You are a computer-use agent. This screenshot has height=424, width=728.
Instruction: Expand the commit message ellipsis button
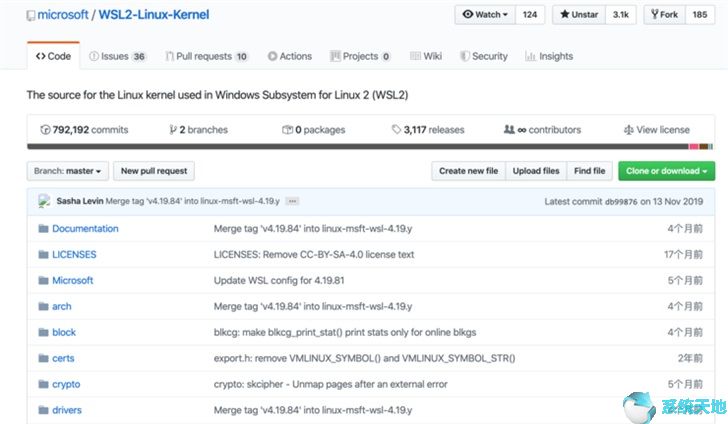[292, 201]
